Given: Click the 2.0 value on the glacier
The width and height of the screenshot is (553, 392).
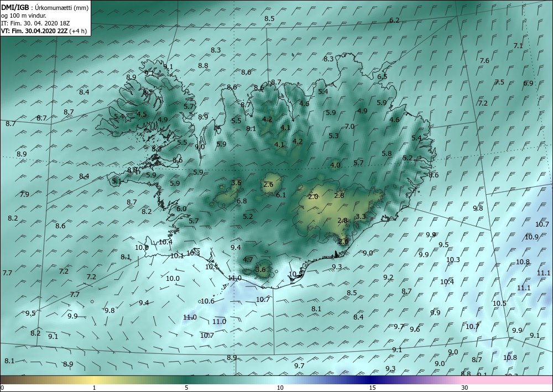Looking at the screenshot, I should [x=313, y=197].
